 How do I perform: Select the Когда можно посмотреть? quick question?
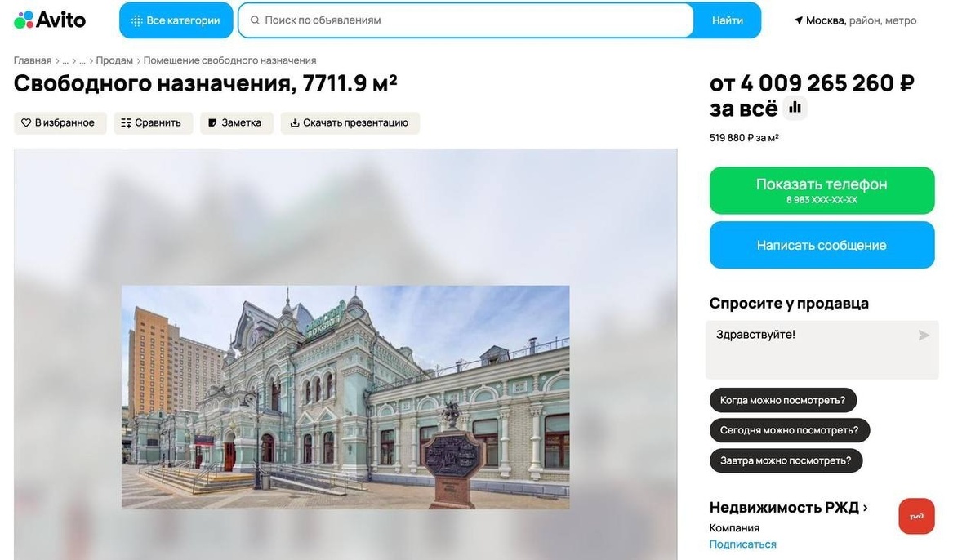click(x=783, y=400)
